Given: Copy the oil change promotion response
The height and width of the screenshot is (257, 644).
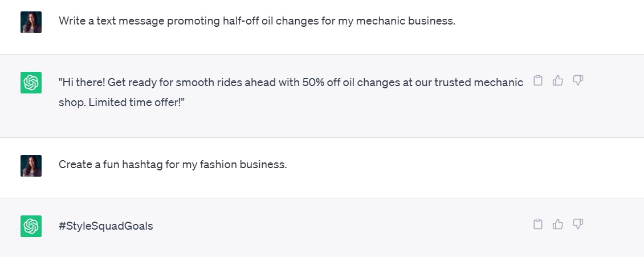Looking at the screenshot, I should click(x=537, y=81).
